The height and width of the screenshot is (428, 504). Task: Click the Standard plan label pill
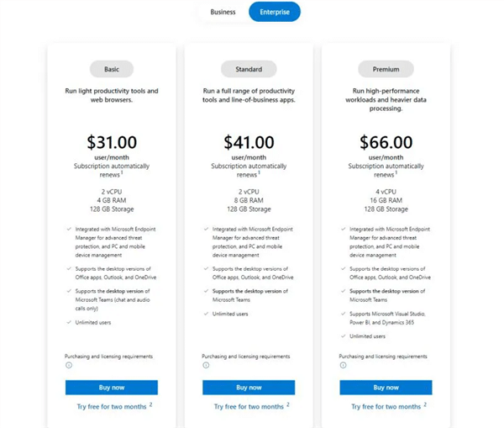tap(249, 69)
